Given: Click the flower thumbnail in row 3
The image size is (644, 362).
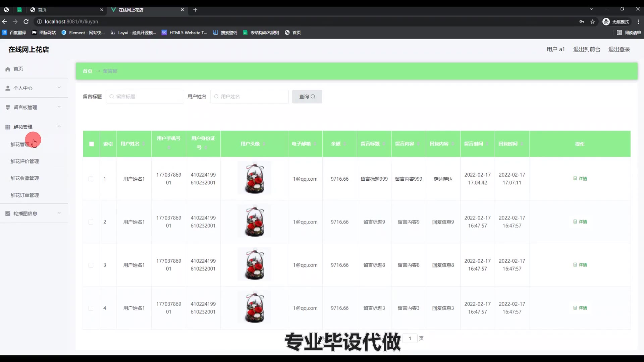Looking at the screenshot, I should [254, 264].
